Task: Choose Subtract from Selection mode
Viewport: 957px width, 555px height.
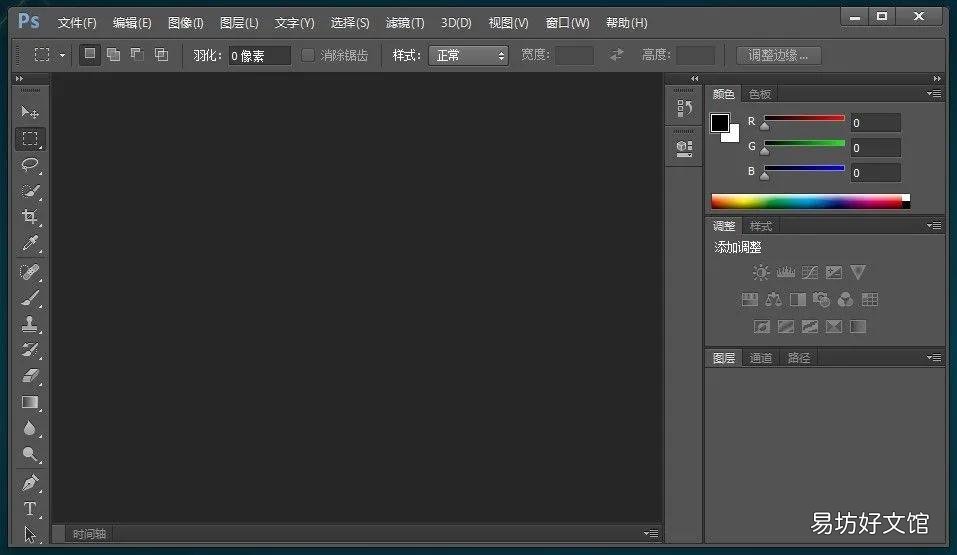Action: pos(137,55)
